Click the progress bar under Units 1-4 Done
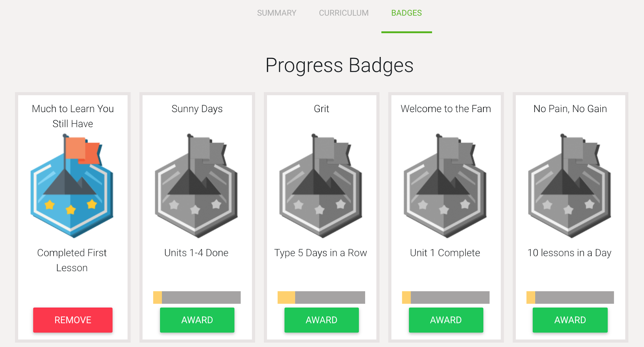Image resolution: width=644 pixels, height=347 pixels. (197, 297)
